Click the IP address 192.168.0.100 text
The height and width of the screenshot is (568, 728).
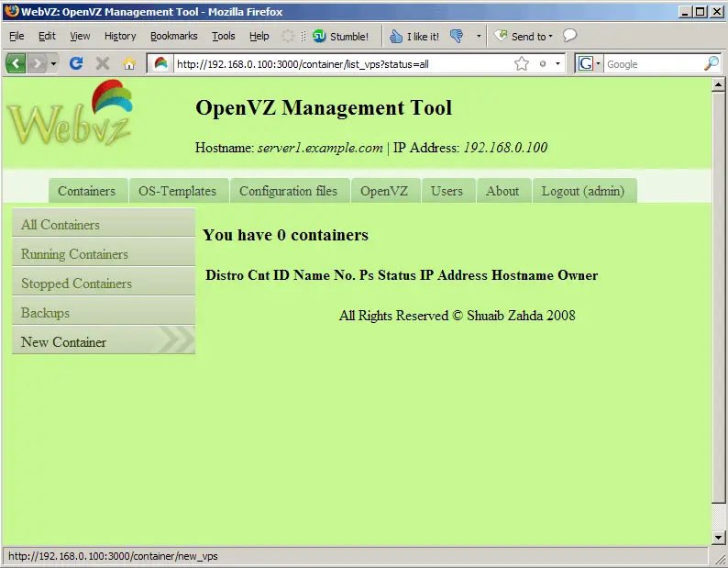coord(505,148)
